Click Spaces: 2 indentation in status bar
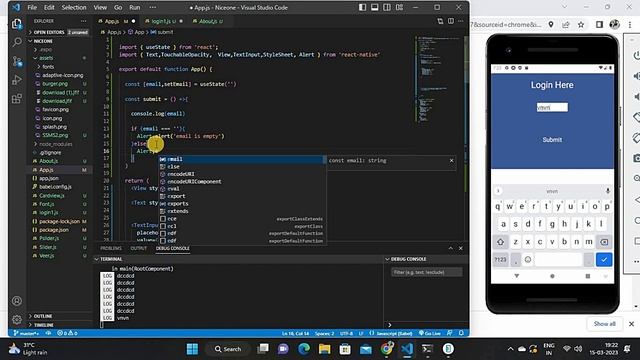 [324, 333]
